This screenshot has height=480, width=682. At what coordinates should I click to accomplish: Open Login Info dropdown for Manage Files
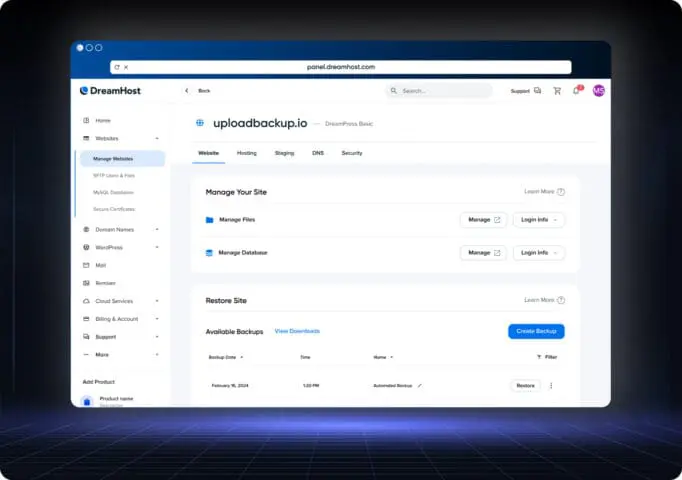tap(538, 220)
